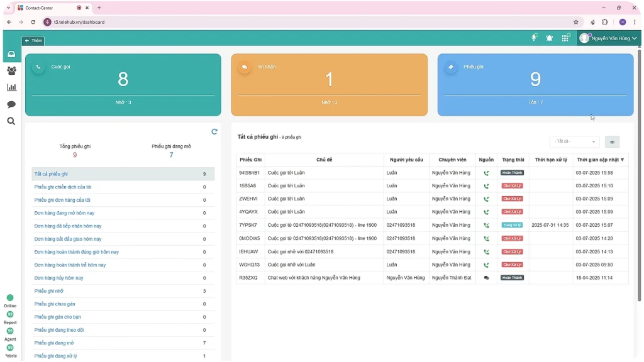Open the apps grid icon in header

[565, 38]
